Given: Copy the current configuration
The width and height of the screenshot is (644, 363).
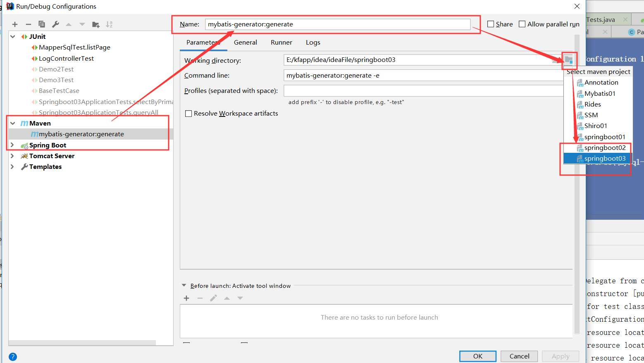Looking at the screenshot, I should (41, 24).
